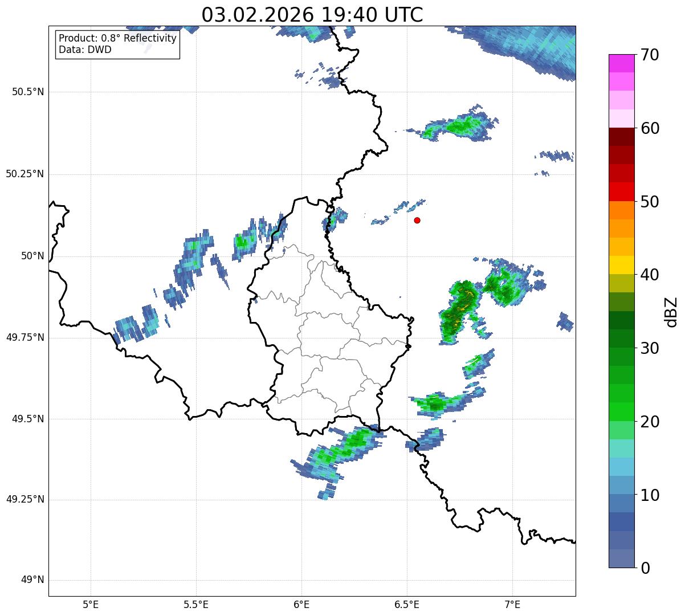Viewport: 685px width, 616px height.
Task: Click the 49.5°N latitude label
Action: [x=28, y=419]
